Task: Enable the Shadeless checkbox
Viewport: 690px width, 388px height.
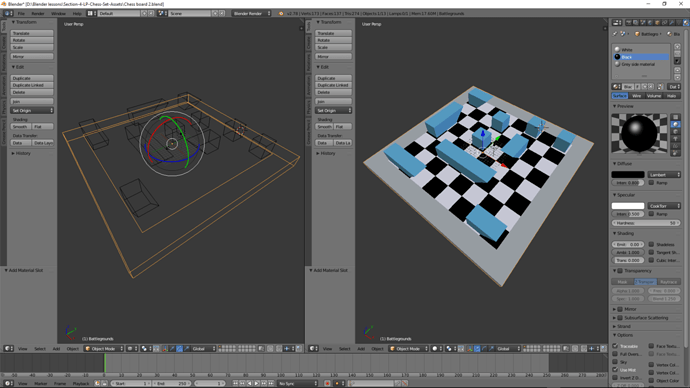Action: (651, 244)
